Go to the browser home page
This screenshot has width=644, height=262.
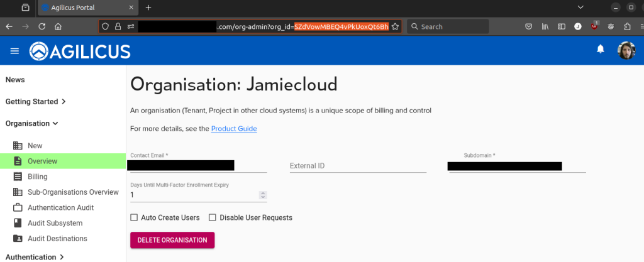pos(58,26)
